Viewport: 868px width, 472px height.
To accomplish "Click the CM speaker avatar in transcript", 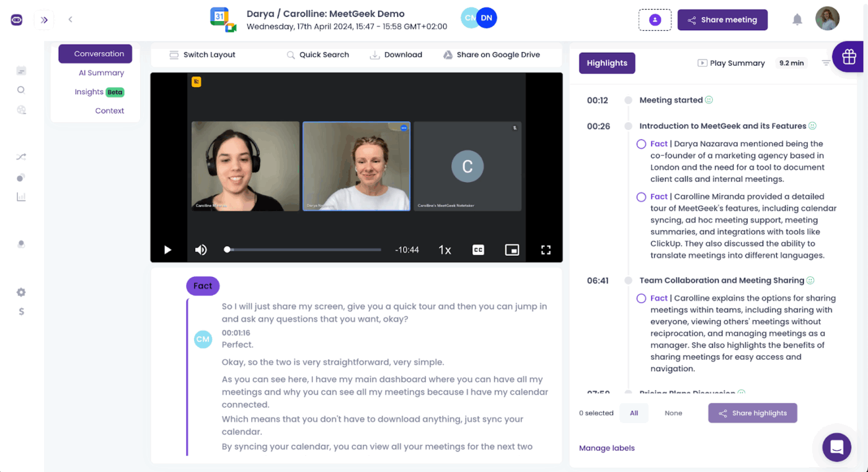I will coord(203,339).
